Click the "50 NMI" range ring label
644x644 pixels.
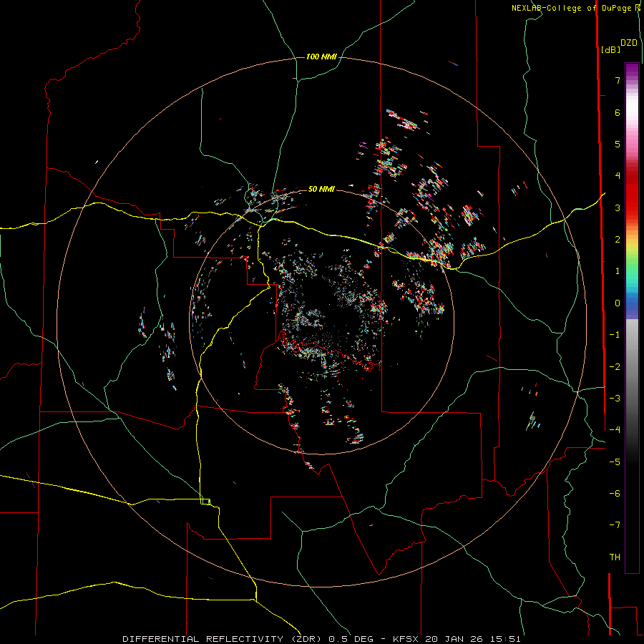click(x=321, y=189)
